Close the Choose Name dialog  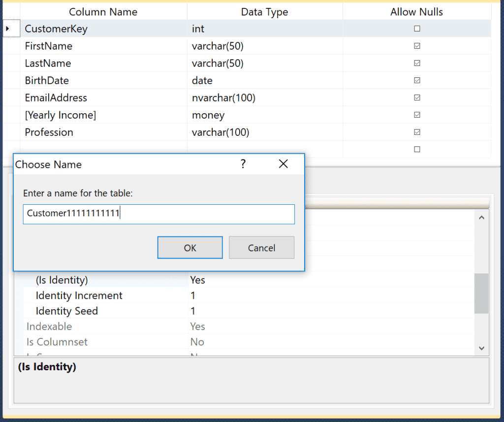(283, 164)
